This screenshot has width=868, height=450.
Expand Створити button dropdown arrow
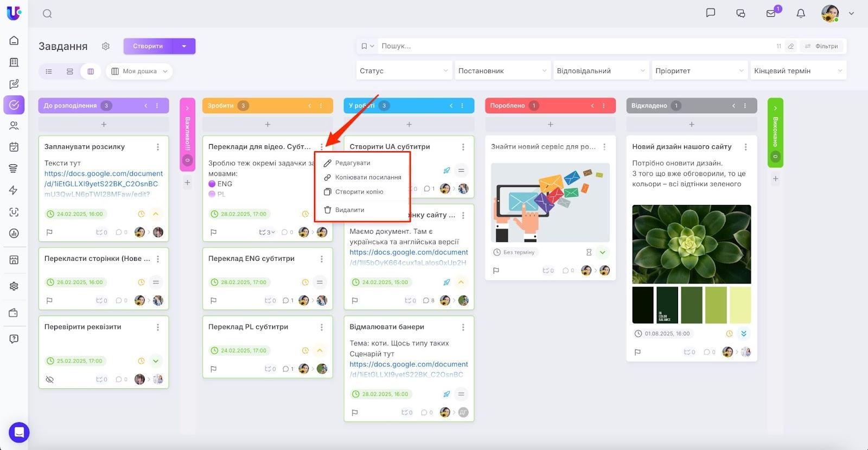[x=184, y=46]
